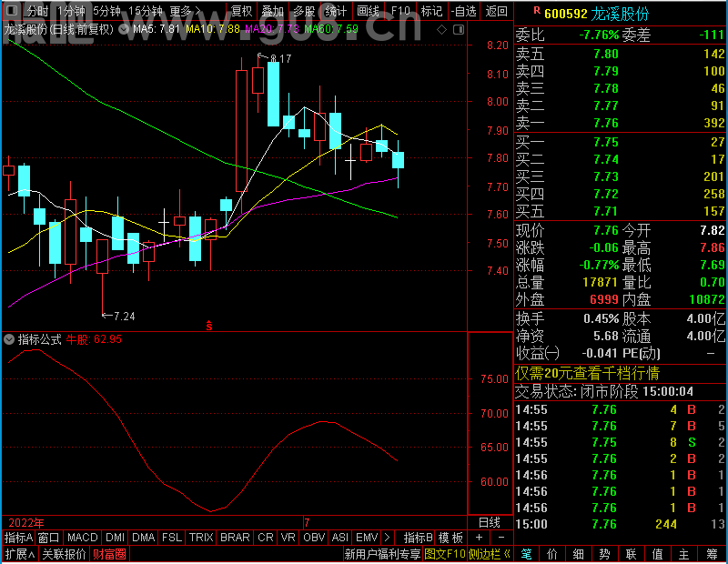Viewport: 728px width, 564px height.
Task: Click the diamond icon in chart header
Action: [x=442, y=30]
